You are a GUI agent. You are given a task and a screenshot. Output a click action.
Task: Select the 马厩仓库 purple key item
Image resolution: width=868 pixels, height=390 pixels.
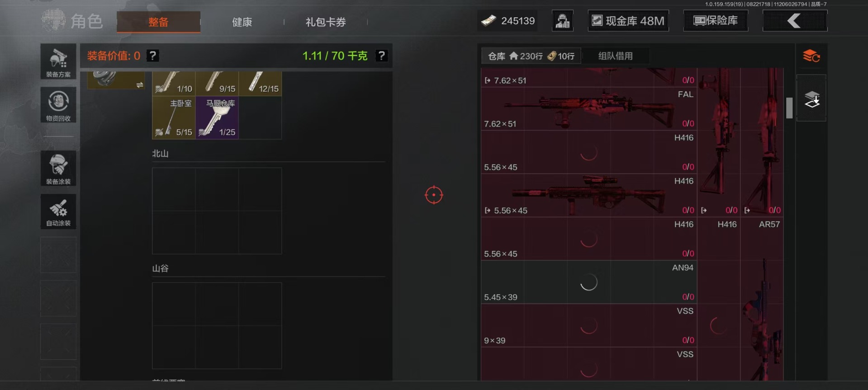tap(217, 117)
